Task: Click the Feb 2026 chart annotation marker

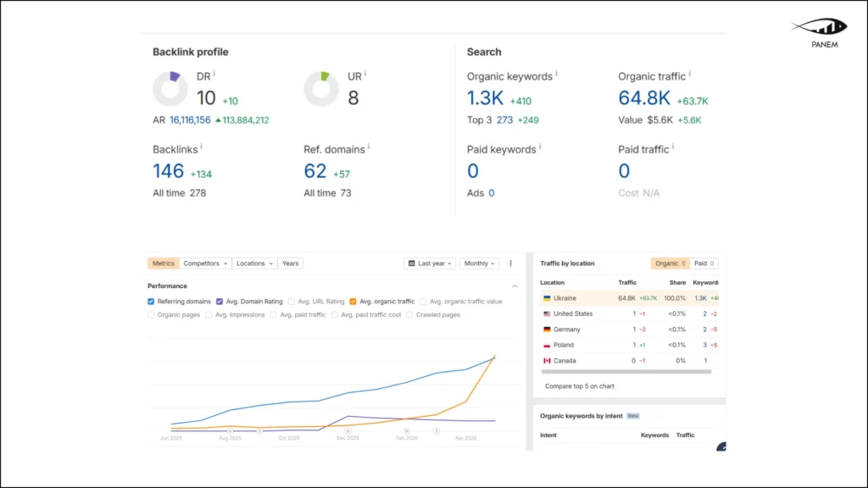Action: (x=406, y=431)
